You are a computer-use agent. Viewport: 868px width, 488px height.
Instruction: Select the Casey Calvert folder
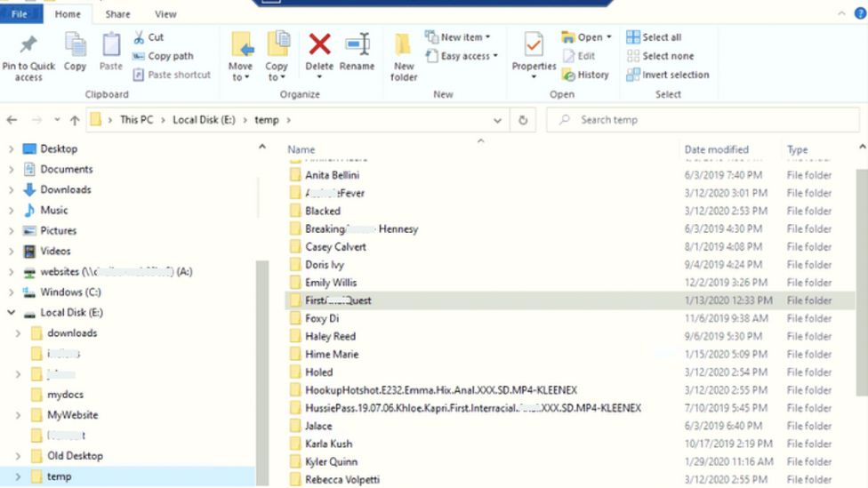tap(335, 247)
